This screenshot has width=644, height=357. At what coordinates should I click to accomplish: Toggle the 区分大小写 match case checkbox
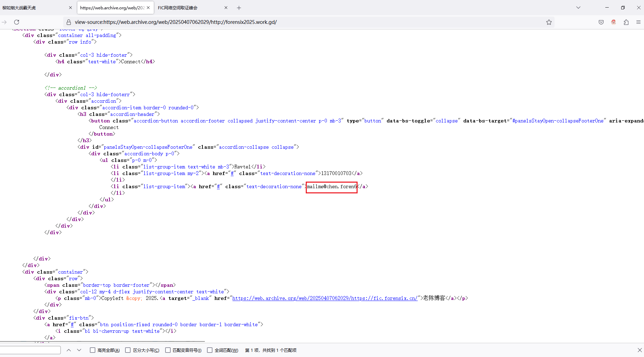(x=128, y=350)
